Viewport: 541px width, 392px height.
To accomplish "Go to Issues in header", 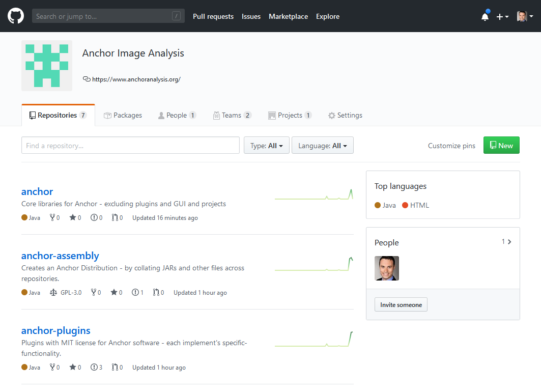I will pyautogui.click(x=251, y=16).
